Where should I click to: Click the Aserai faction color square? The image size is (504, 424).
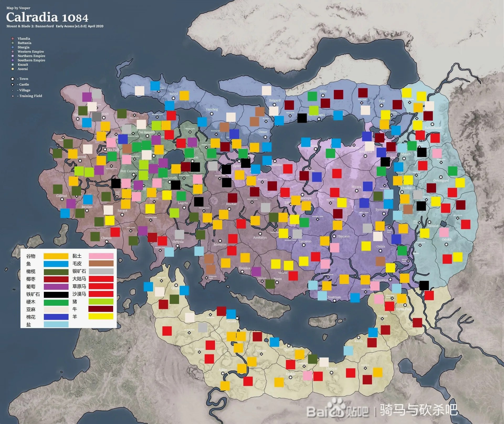[12, 69]
